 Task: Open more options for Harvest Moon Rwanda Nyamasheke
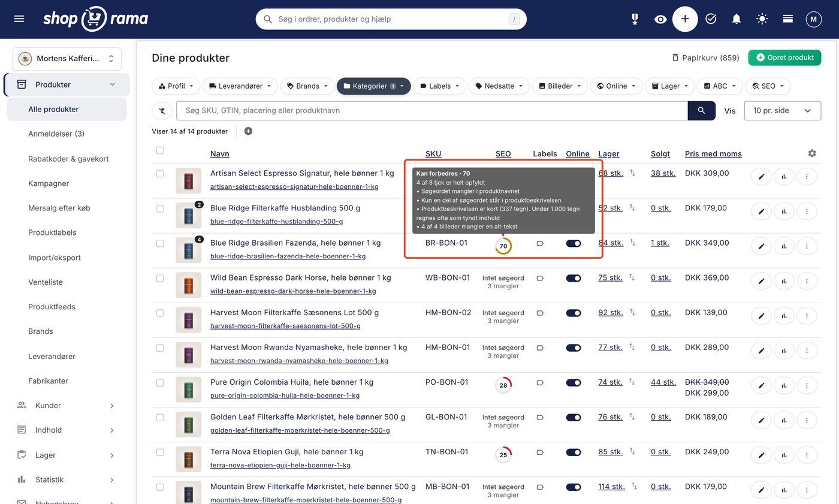click(807, 351)
